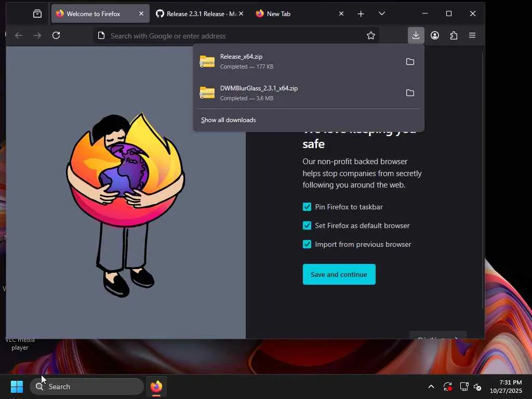532x399 pixels.
Task: Toggle the Downloads toolbar button
Action: click(x=416, y=35)
